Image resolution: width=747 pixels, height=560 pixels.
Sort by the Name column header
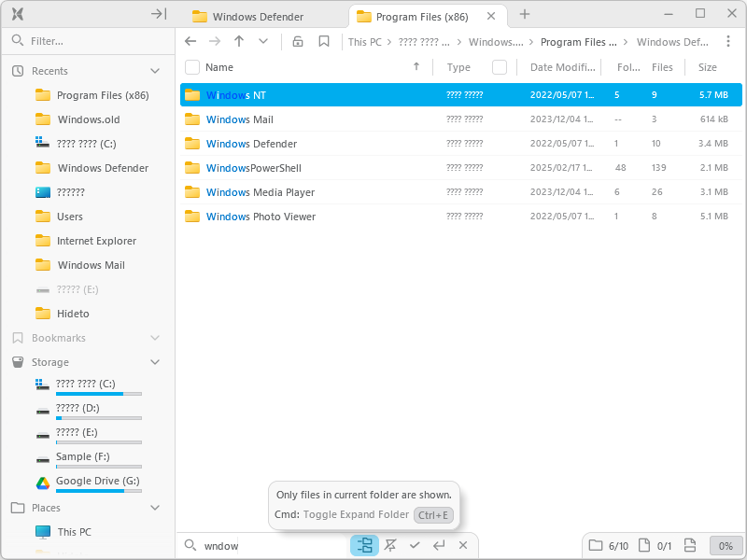point(219,67)
